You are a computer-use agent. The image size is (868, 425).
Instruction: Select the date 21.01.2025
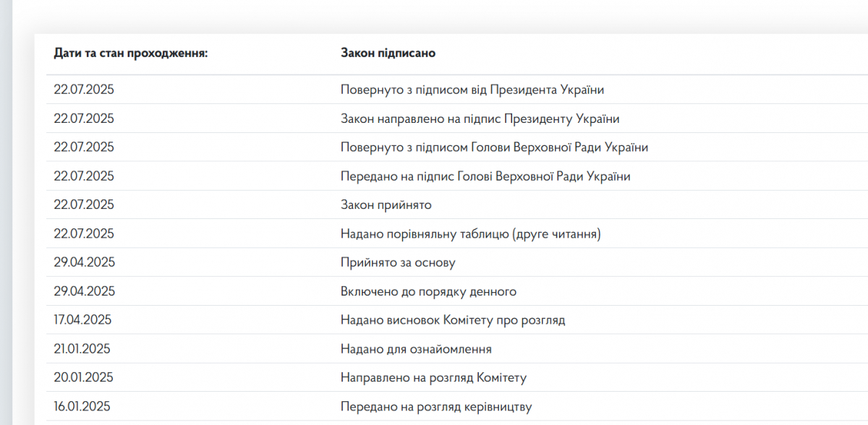coord(82,349)
